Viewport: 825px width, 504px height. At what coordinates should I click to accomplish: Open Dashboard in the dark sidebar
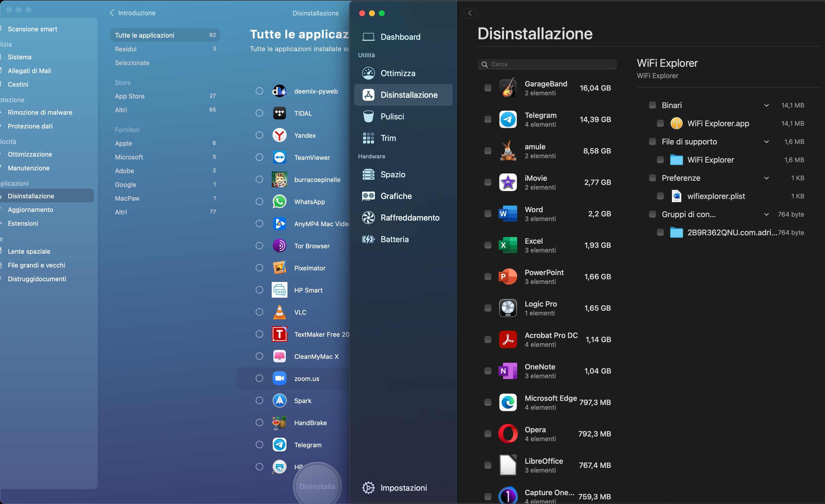pos(403,37)
